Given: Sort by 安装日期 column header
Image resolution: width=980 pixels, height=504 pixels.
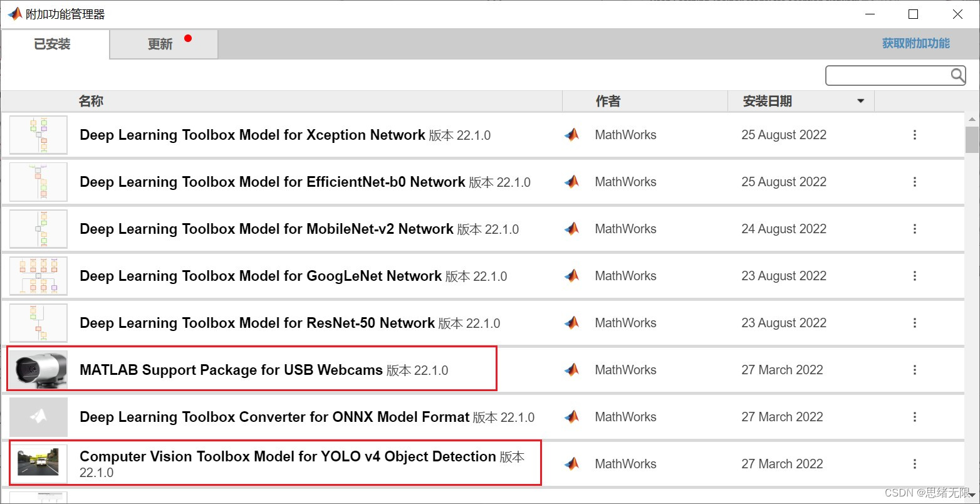Looking at the screenshot, I should click(768, 101).
